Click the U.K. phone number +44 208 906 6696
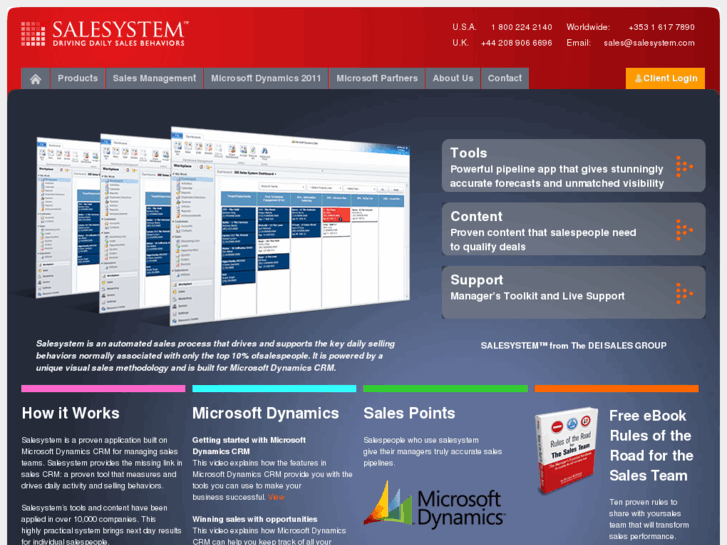This screenshot has width=727, height=545. (517, 43)
